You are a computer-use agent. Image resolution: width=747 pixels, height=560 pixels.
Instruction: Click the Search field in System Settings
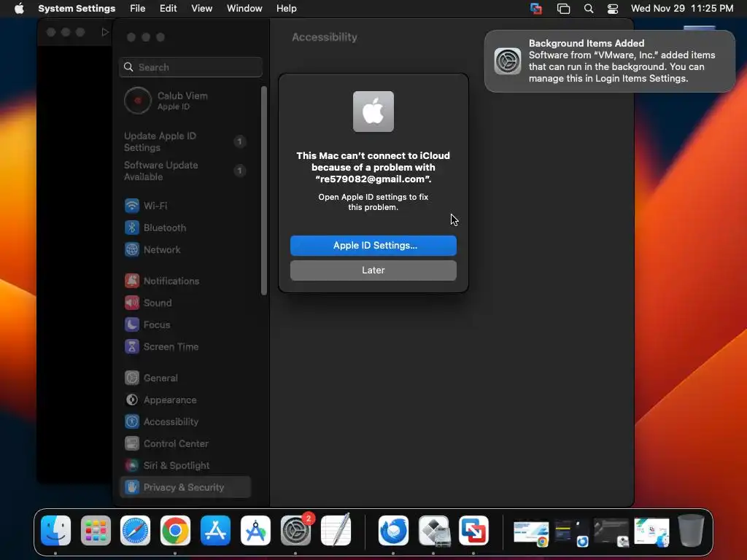tap(190, 67)
